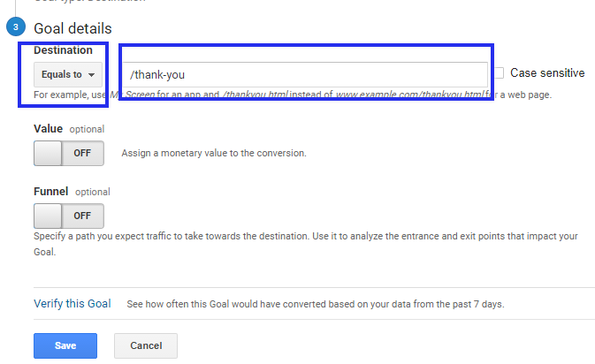Click the Destination field label

(x=63, y=50)
